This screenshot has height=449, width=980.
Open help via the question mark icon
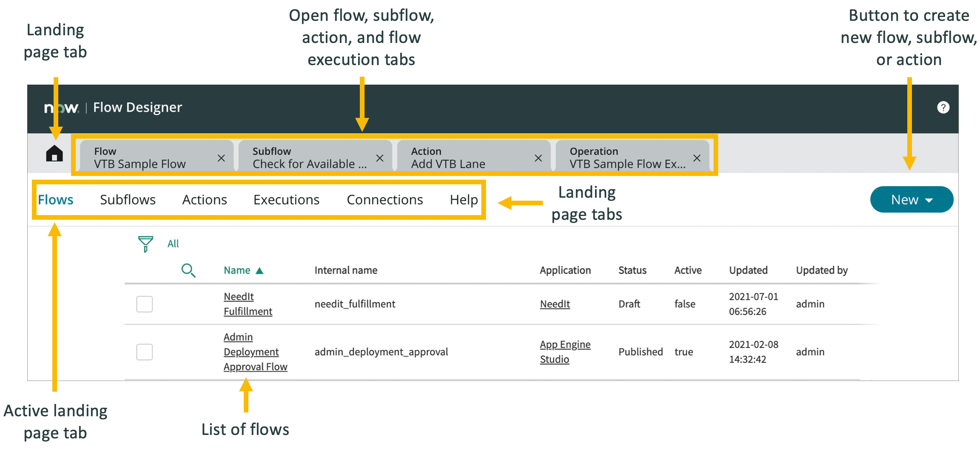(943, 107)
